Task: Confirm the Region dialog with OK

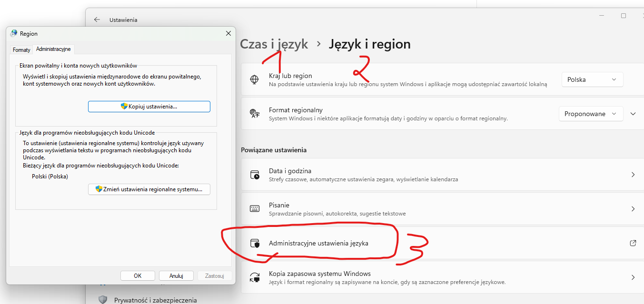Action: click(138, 275)
